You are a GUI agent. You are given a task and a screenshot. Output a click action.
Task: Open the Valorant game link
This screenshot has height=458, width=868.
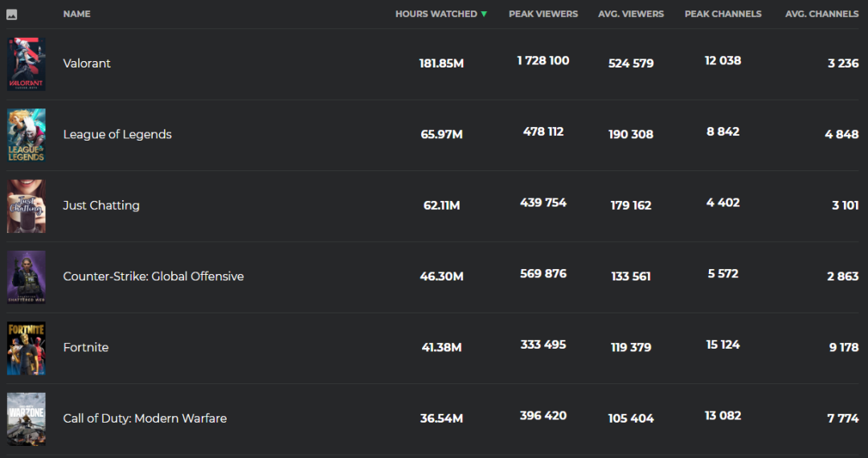click(87, 63)
